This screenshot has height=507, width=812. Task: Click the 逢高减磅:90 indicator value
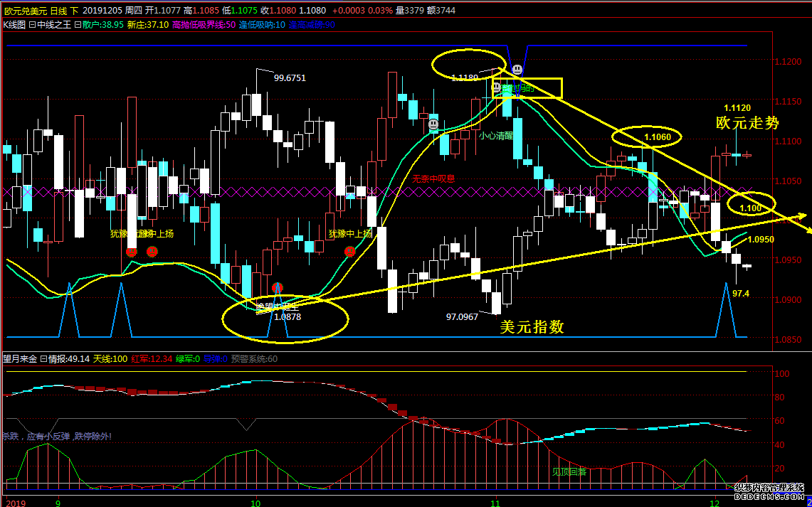click(x=312, y=24)
